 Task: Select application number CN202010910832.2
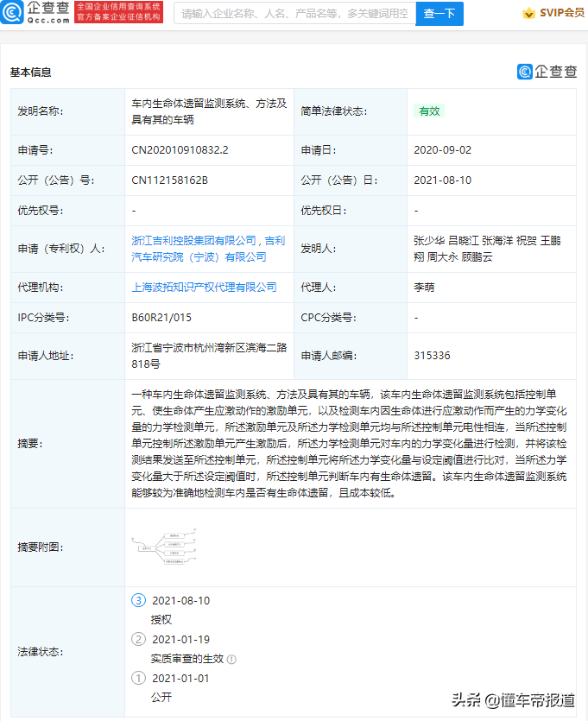click(180, 150)
